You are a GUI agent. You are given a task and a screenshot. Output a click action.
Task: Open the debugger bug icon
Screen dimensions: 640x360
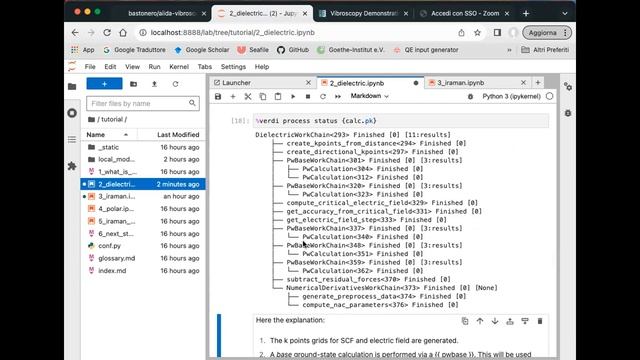[470, 97]
